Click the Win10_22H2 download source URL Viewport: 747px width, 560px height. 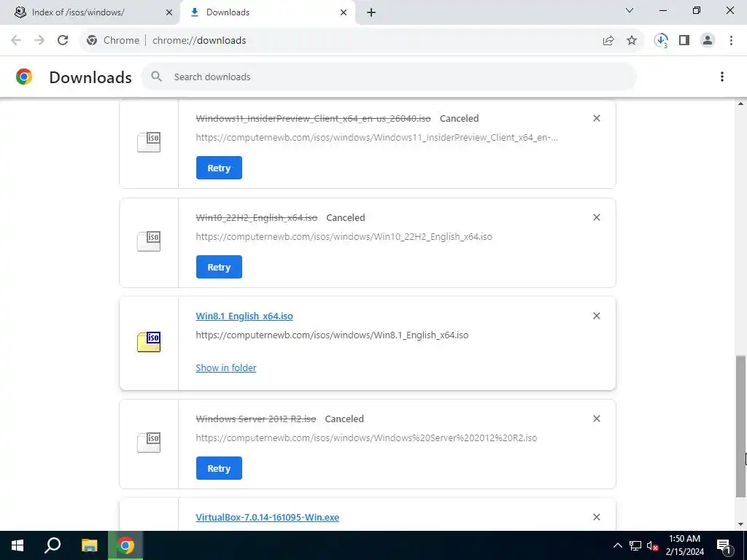tap(344, 237)
